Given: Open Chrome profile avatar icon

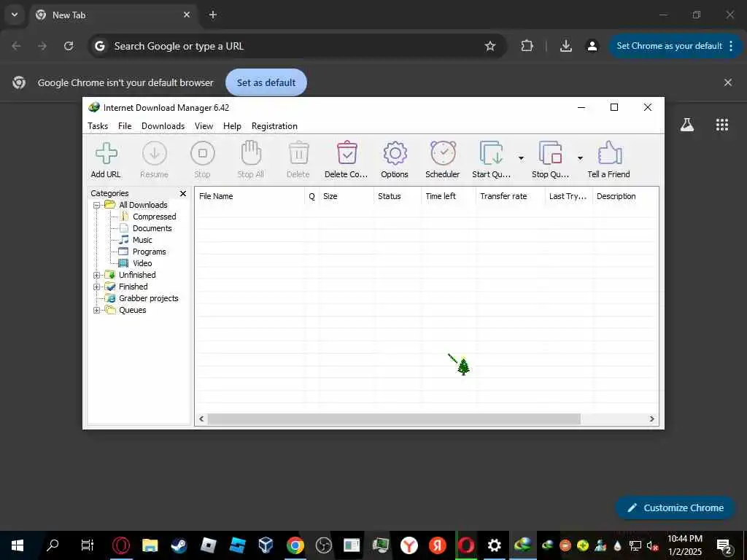Looking at the screenshot, I should coord(592,46).
